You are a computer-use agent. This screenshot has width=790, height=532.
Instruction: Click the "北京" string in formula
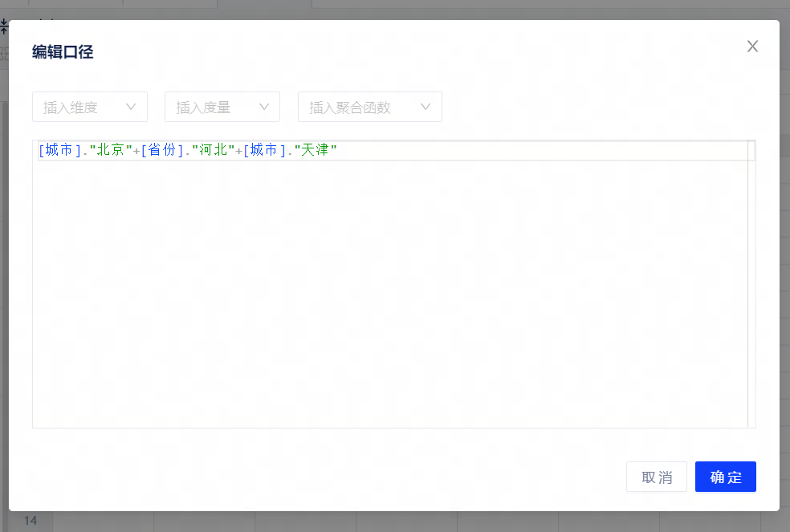tap(111, 150)
